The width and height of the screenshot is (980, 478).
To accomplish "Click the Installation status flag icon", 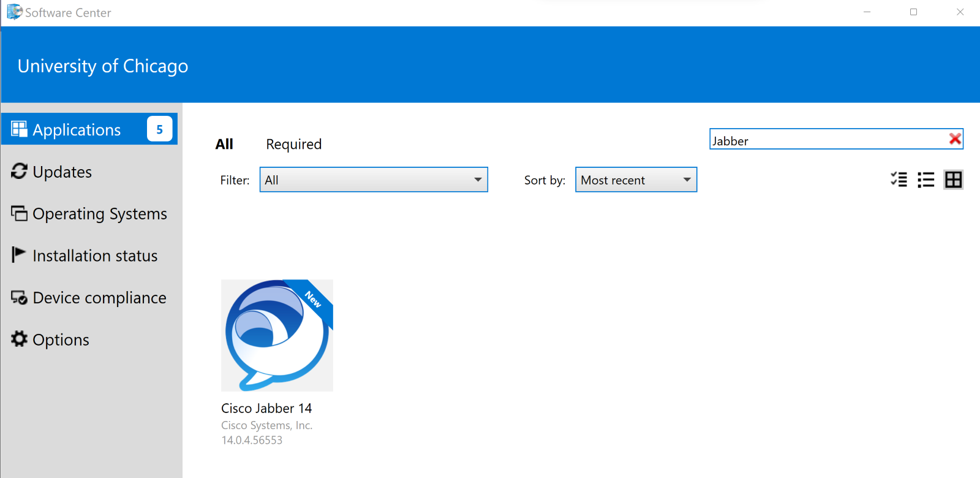I will point(19,255).
